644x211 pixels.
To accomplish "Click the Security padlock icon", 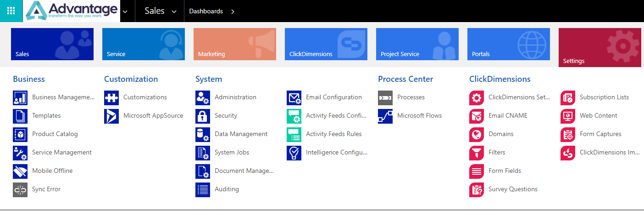I will point(203,116).
